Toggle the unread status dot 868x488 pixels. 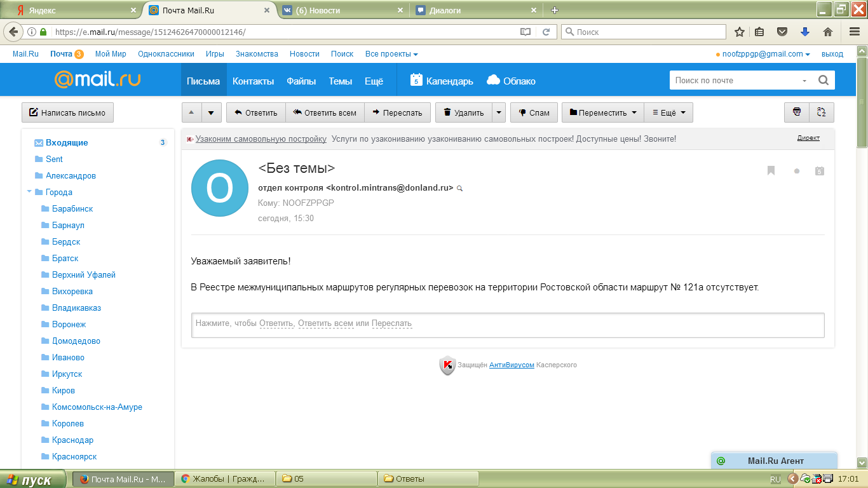[797, 171]
